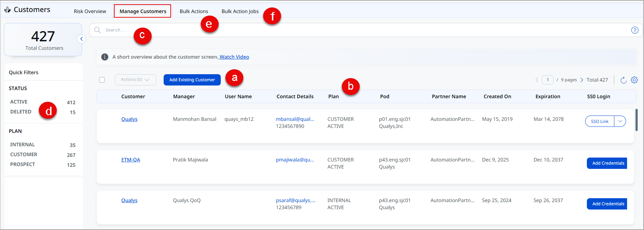Click into the customer search field
This screenshot has height=230, width=644.
(366, 30)
